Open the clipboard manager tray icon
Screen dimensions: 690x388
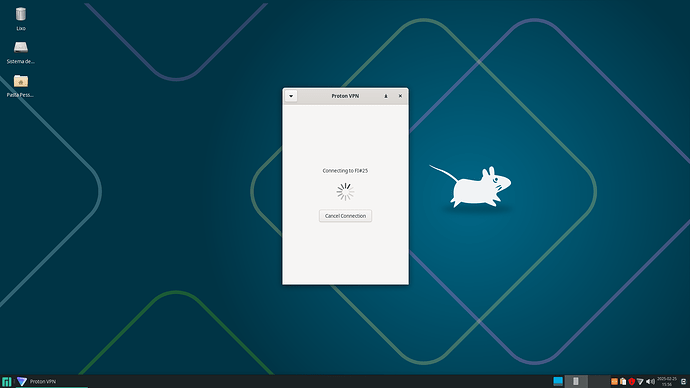pos(623,381)
